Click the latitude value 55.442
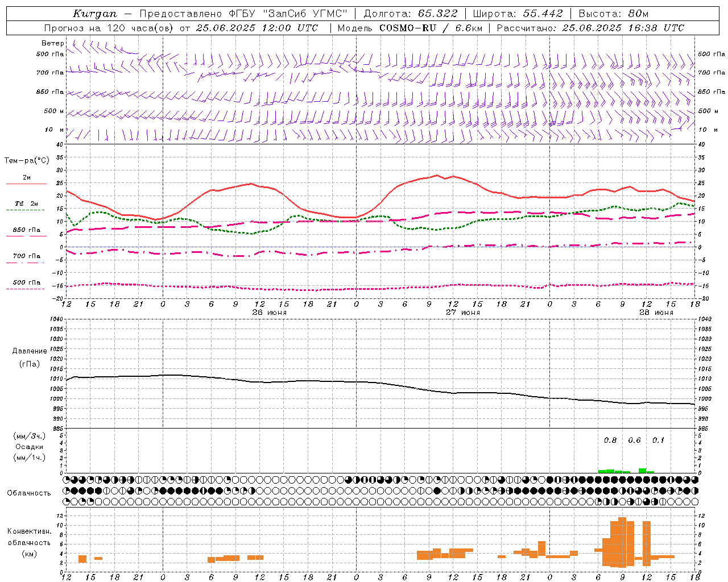This screenshot has width=728, height=582. (543, 14)
